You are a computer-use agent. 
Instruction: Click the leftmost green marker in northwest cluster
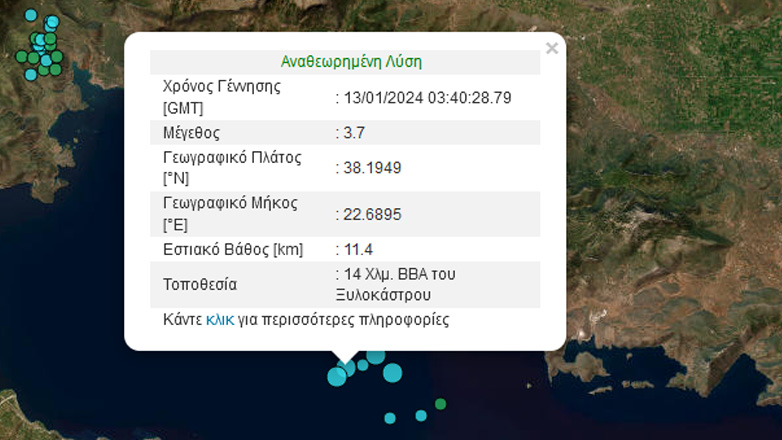(x=21, y=57)
